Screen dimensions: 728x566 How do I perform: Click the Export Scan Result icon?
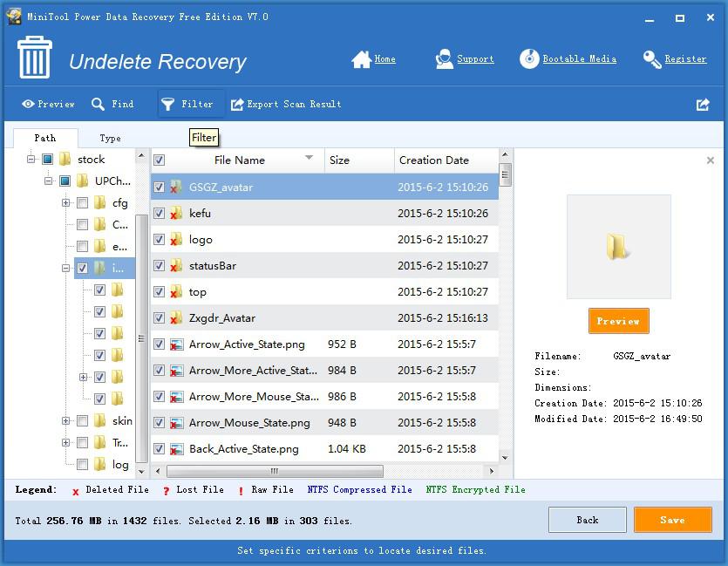pyautogui.click(x=237, y=105)
